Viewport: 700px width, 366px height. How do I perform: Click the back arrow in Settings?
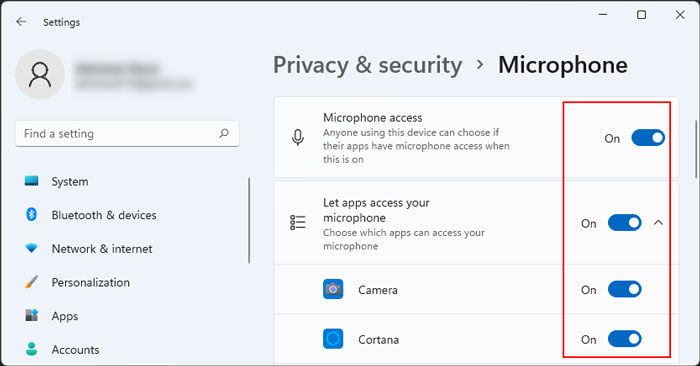[x=21, y=21]
